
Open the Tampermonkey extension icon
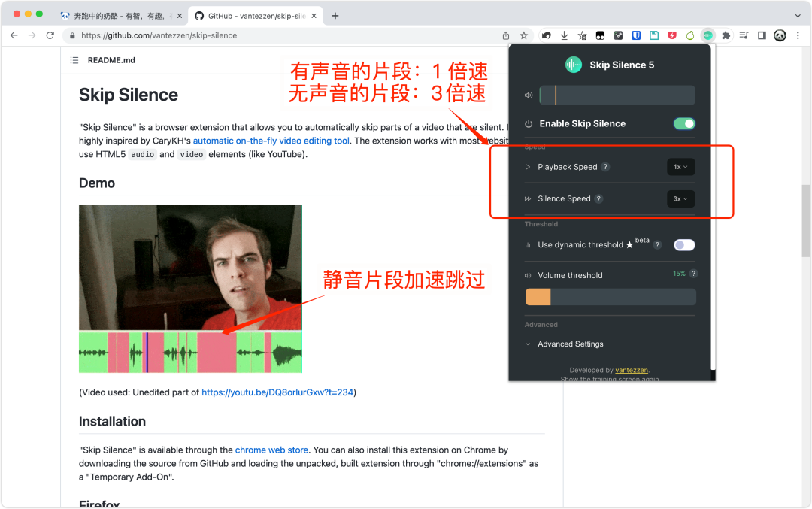click(x=600, y=35)
